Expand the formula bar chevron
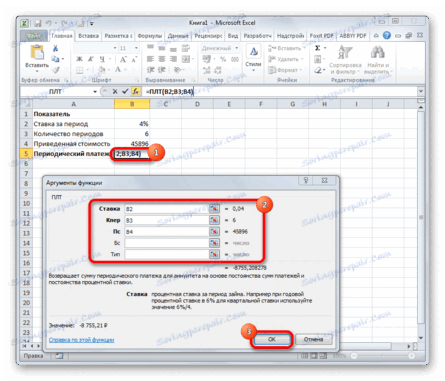 pyautogui.click(x=421, y=91)
